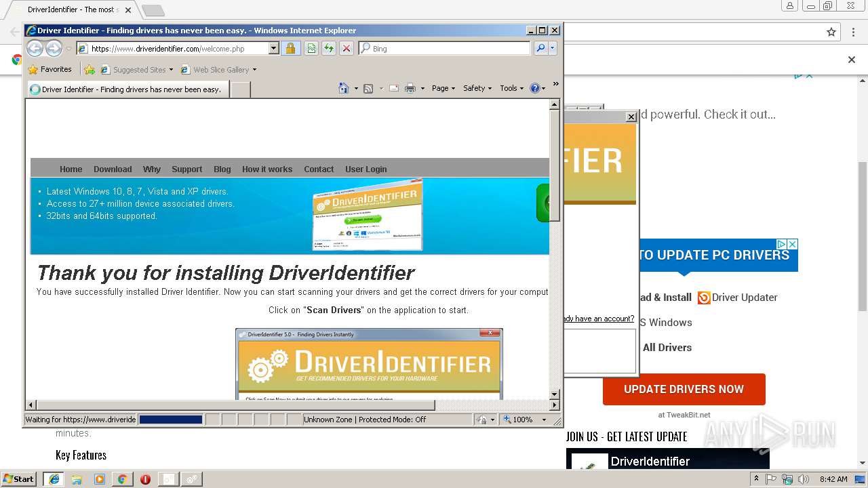Click the Action Center flag tray icon
This screenshot has height=488, width=868.
click(771, 479)
